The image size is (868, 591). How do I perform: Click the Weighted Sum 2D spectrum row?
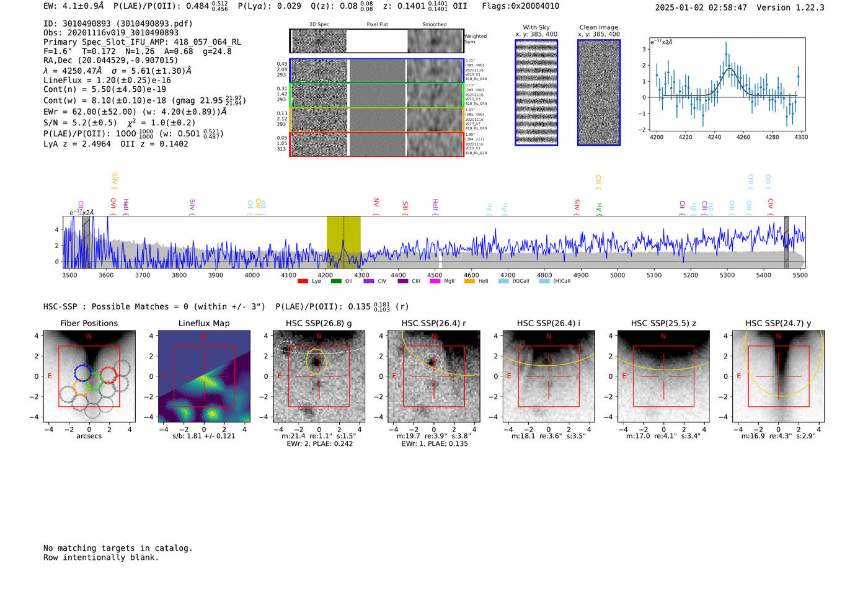point(376,41)
